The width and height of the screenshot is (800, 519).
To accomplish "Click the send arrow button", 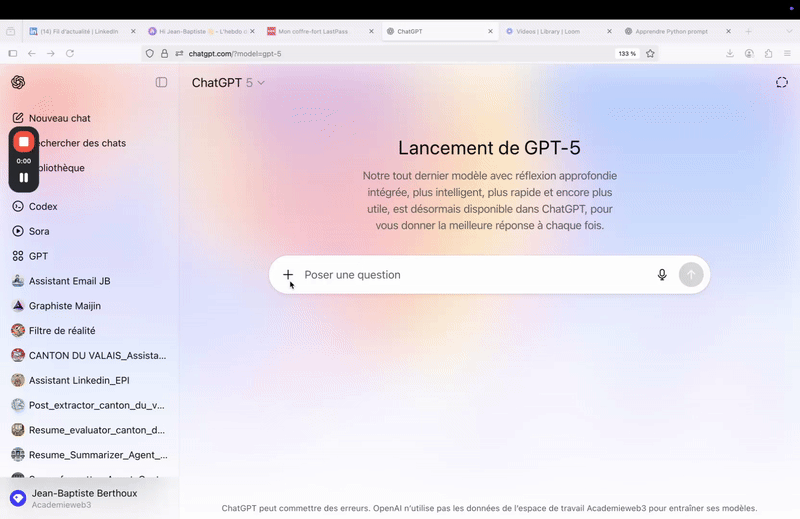I will 691,275.
